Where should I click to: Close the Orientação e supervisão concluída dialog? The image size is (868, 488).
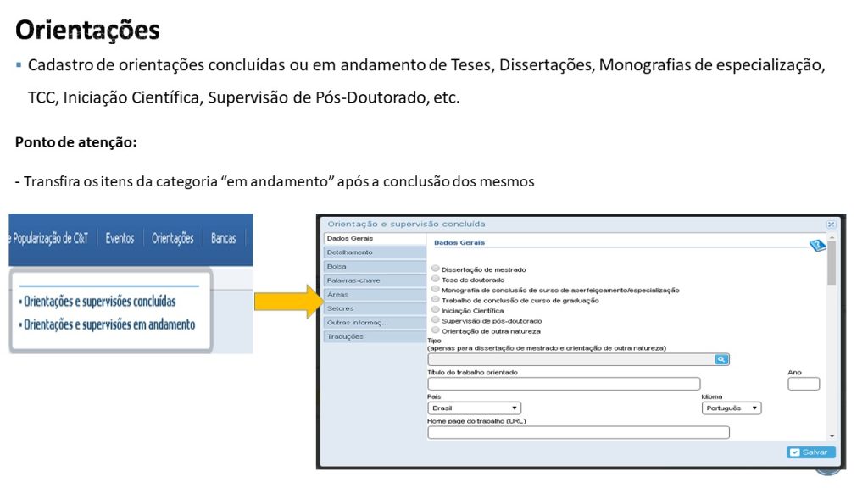[831, 224]
